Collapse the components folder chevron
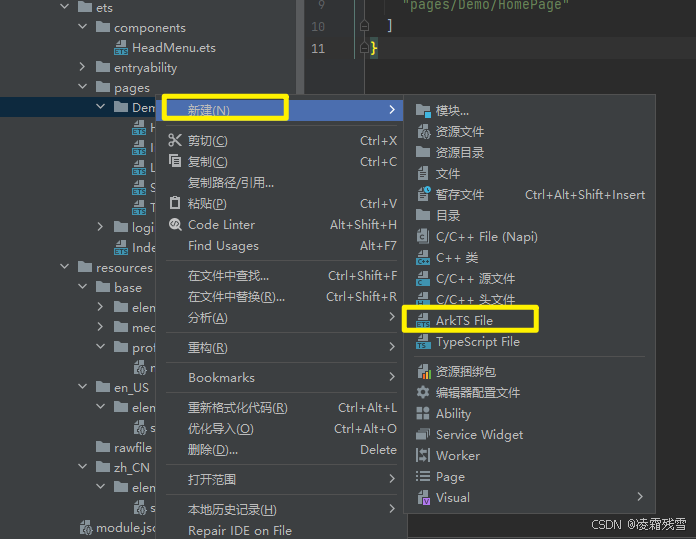Image resolution: width=696 pixels, height=539 pixels. tap(83, 27)
